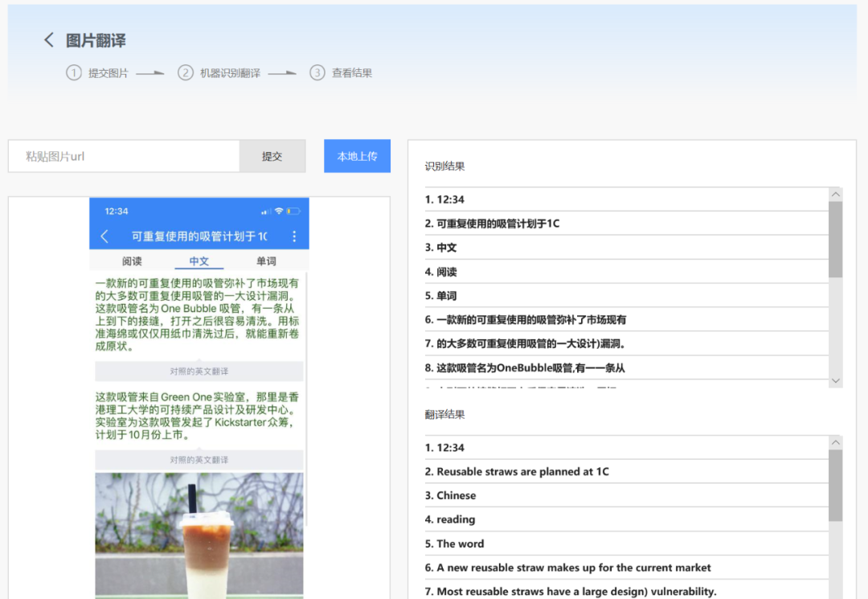Click step 1 circle icon 提交图片
868x599 pixels.
(x=74, y=72)
